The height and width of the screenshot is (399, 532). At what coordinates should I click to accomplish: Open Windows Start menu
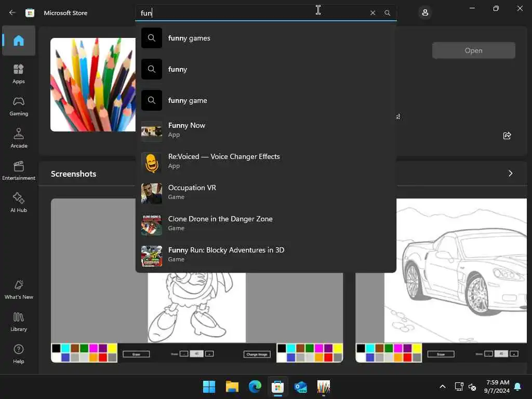point(209,387)
